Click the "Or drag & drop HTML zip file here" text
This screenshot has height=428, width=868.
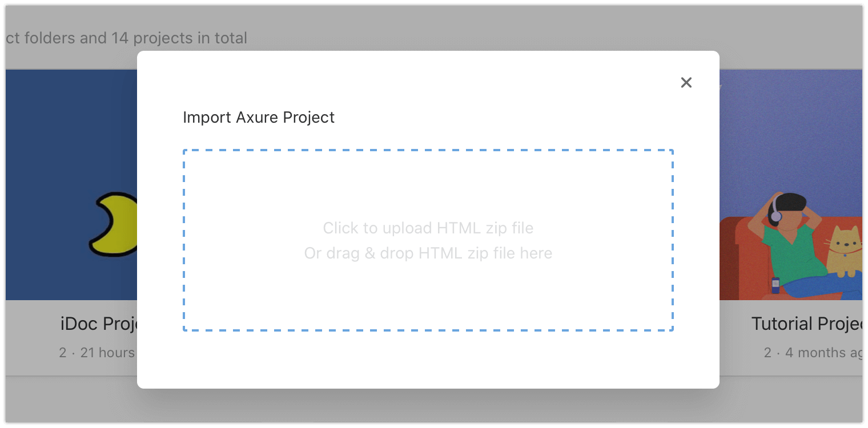coord(428,253)
